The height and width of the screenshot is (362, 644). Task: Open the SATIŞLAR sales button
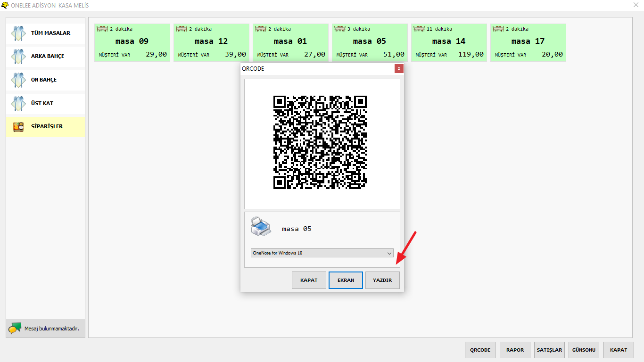click(x=549, y=350)
